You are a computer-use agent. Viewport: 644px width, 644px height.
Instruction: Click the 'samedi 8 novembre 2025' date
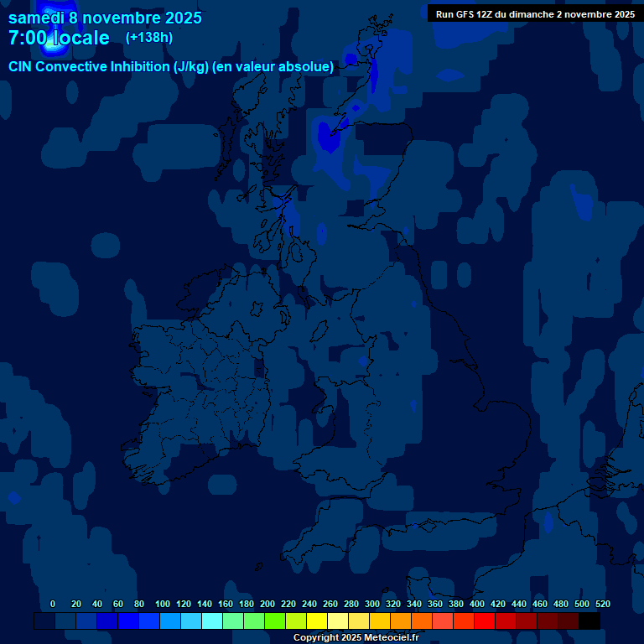tap(105, 18)
